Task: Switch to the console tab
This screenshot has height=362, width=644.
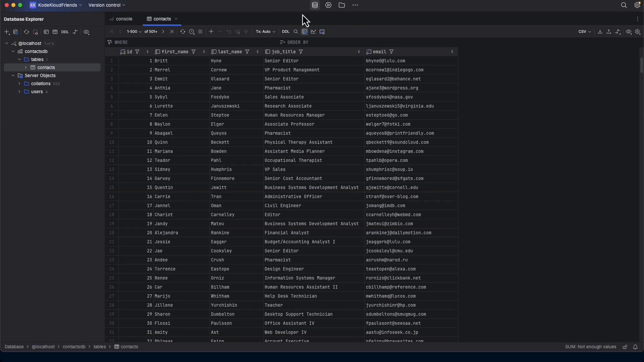Action: click(121, 19)
